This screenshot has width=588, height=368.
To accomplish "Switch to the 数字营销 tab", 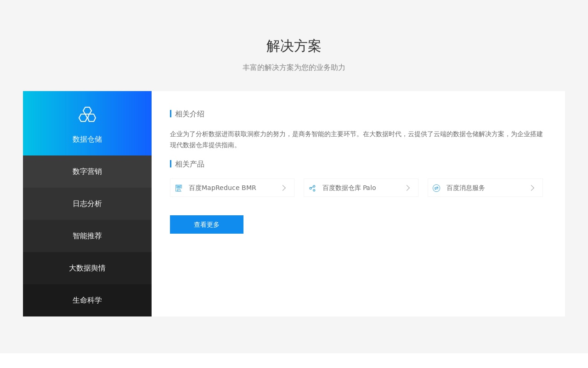I will point(87,172).
